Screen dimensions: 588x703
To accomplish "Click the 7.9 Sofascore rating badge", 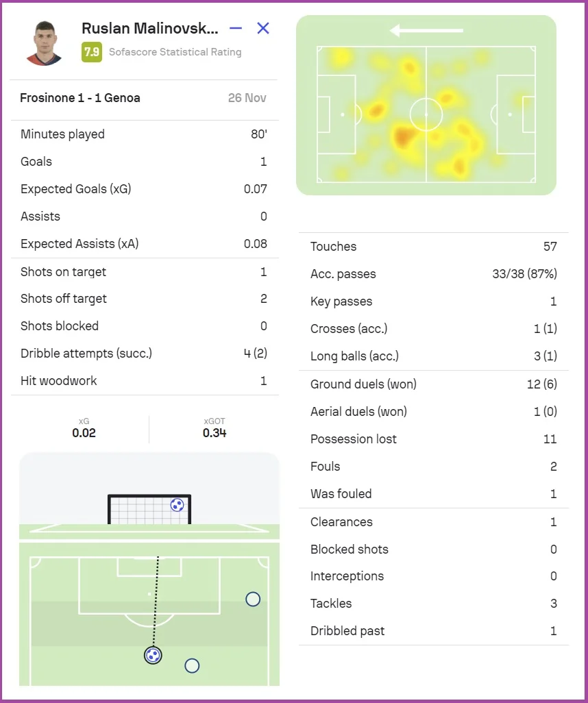I will click(x=91, y=52).
